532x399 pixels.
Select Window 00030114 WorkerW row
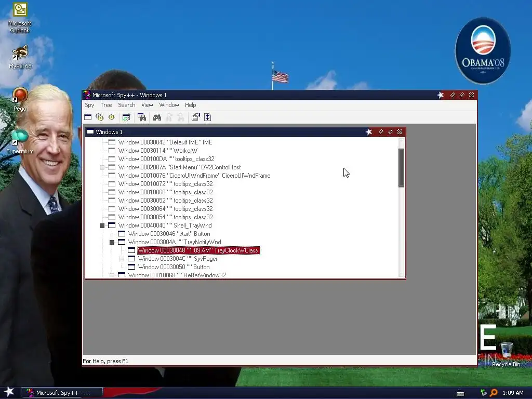[x=158, y=151]
